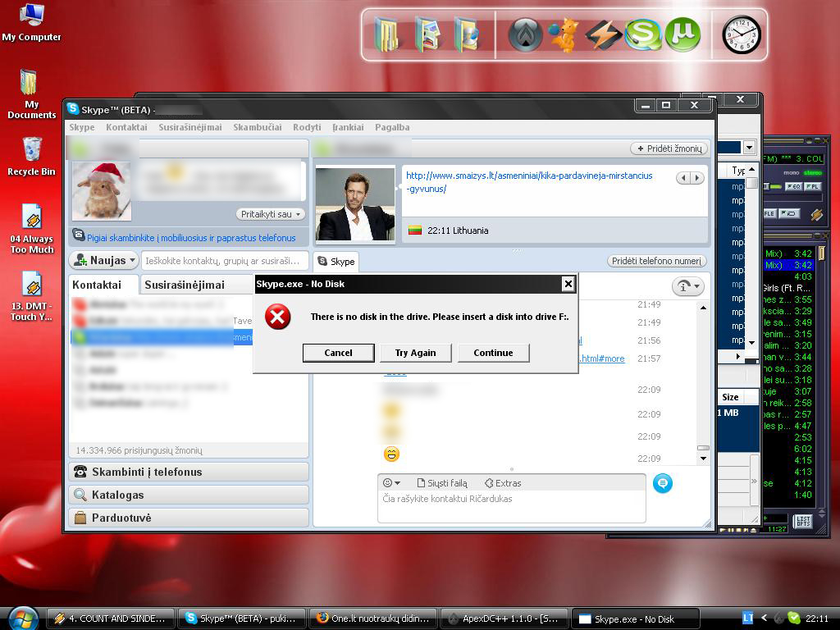
Task: Click the LT language indicator in the tray
Action: [x=747, y=618]
